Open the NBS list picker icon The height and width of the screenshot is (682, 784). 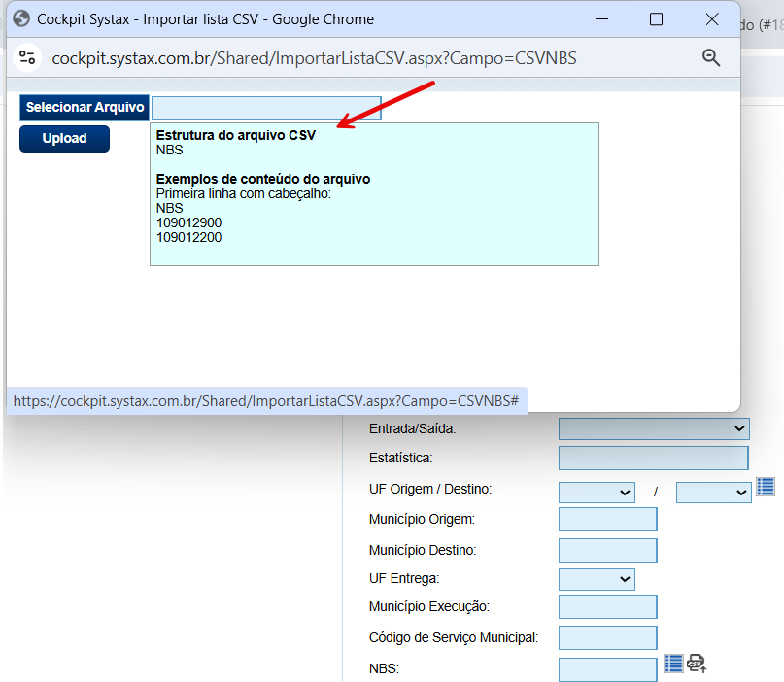(673, 664)
